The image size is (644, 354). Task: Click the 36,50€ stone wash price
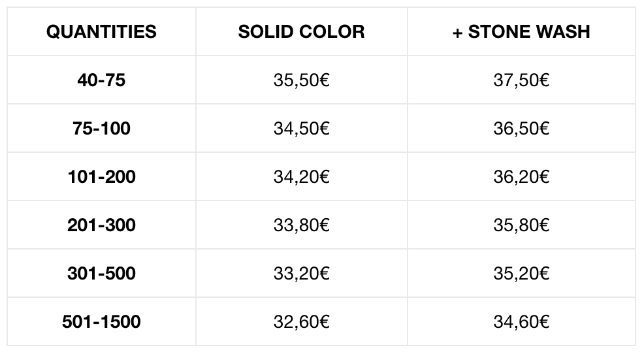pos(521,128)
